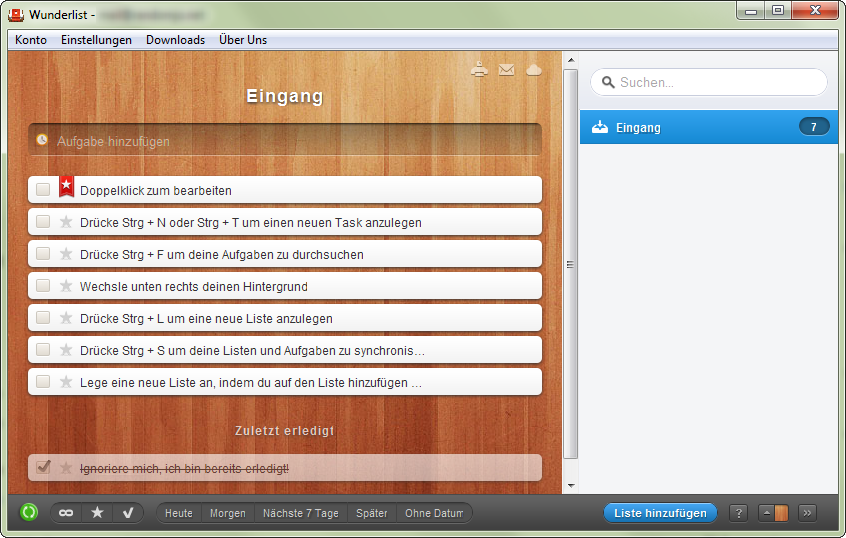Open the Über Uns menu
This screenshot has width=846, height=538.
243,40
